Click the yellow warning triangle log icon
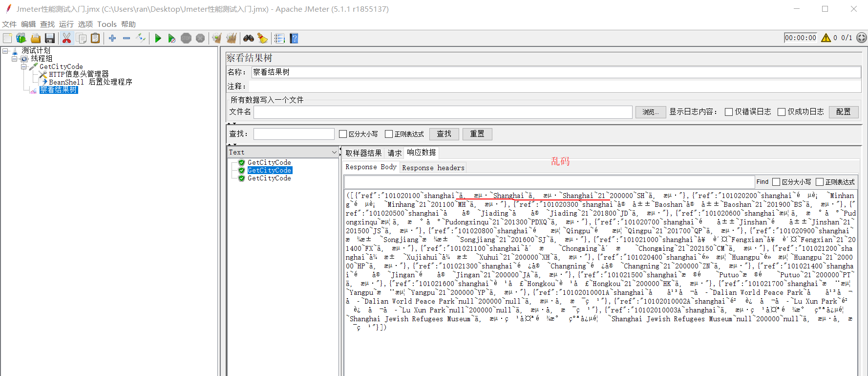 (826, 38)
